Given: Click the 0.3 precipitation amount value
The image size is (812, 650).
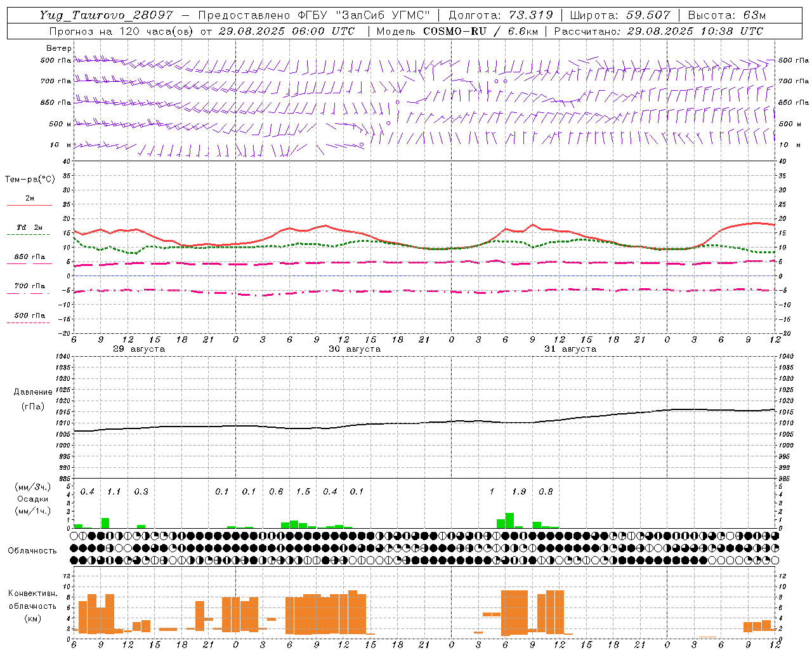Looking at the screenshot, I should pyautogui.click(x=141, y=492).
